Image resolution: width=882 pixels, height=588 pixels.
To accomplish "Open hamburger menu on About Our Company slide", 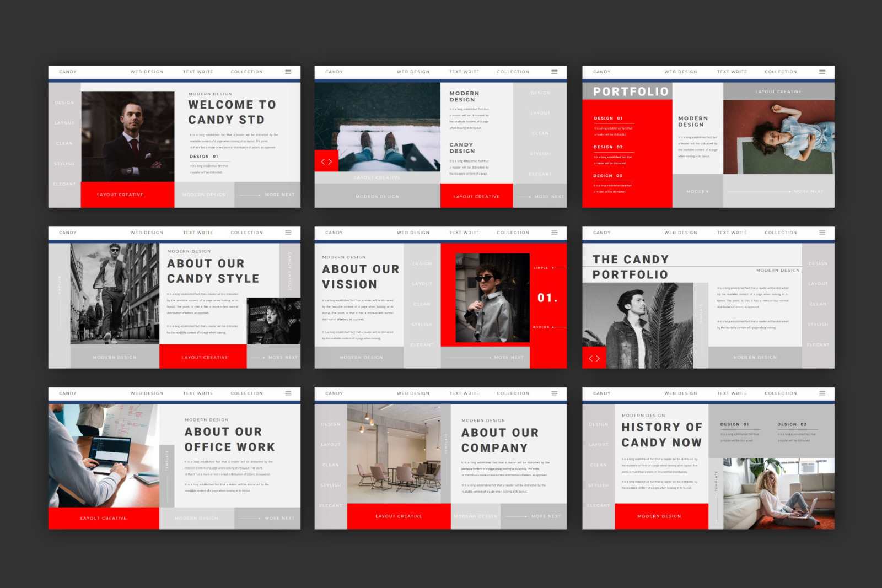I will pyautogui.click(x=554, y=393).
